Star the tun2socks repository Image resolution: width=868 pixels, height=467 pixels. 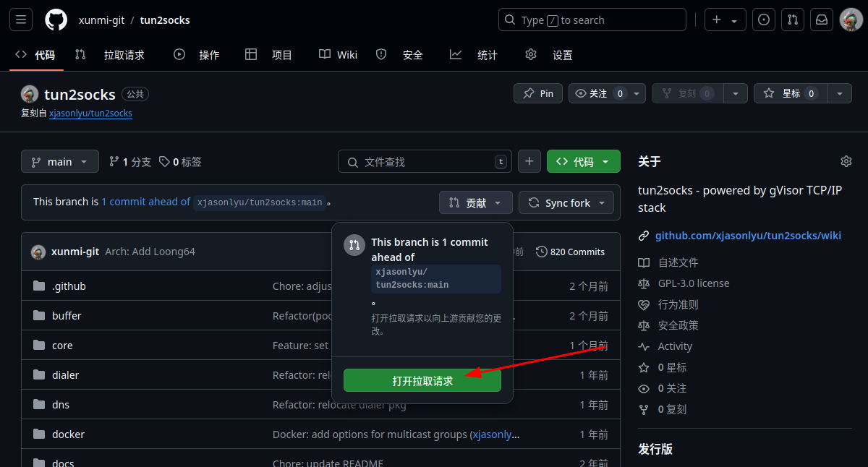pyautogui.click(x=791, y=93)
